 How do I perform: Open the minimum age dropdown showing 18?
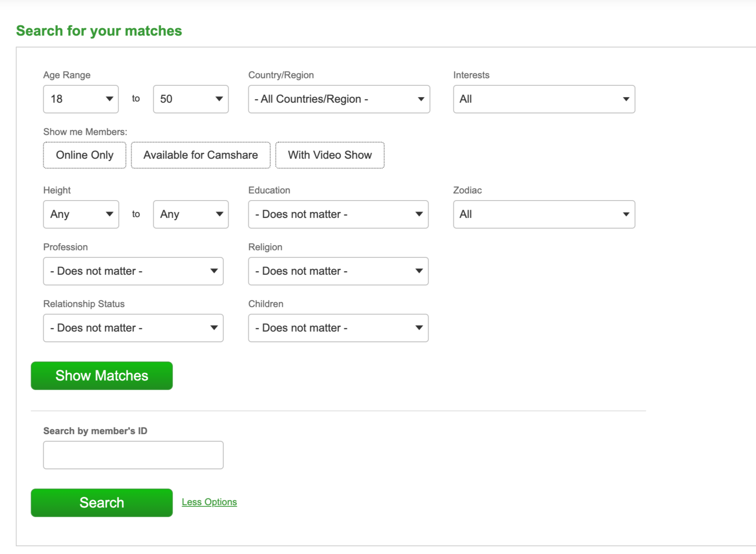[80, 99]
